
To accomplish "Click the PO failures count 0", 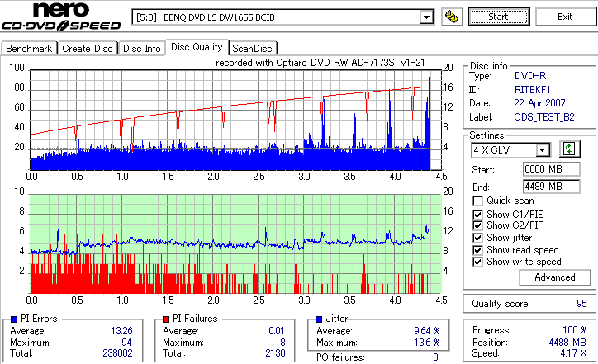I will pyautogui.click(x=435, y=357).
